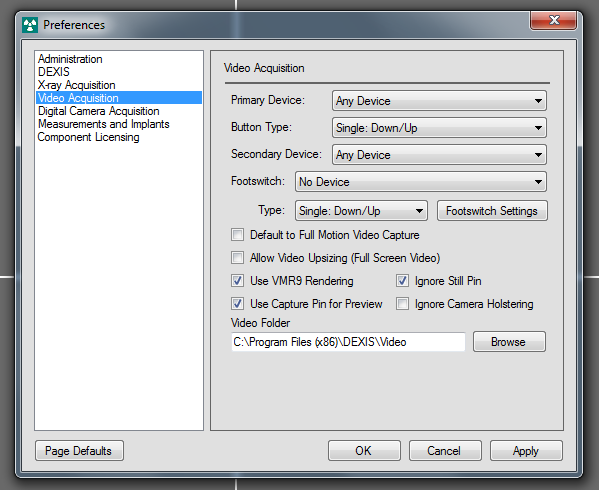Disable Use Capture Pin for Preview

point(237,304)
